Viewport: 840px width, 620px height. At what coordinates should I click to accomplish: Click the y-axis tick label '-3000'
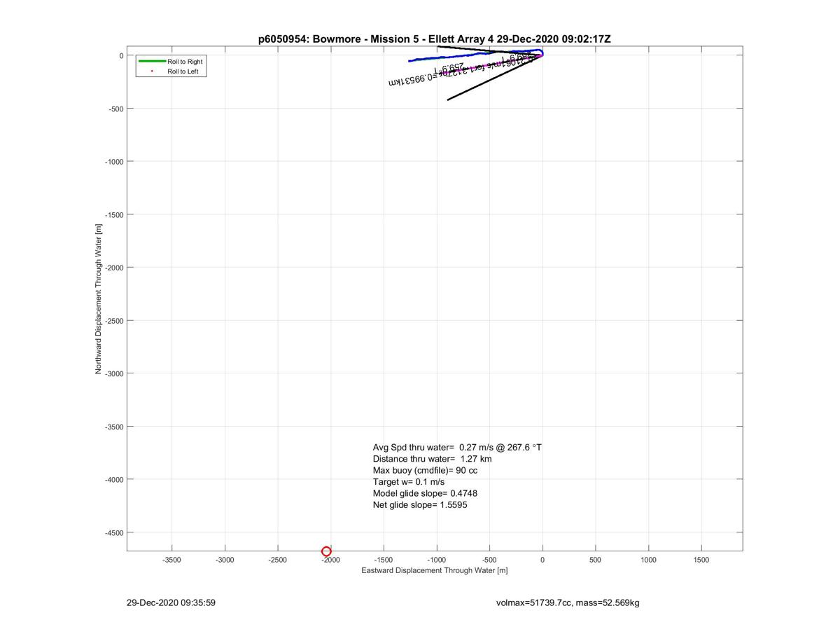(x=114, y=373)
